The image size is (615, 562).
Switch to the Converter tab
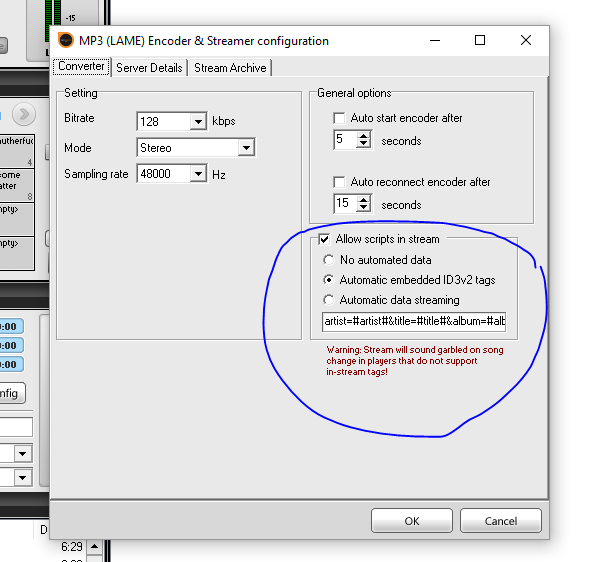coord(82,67)
